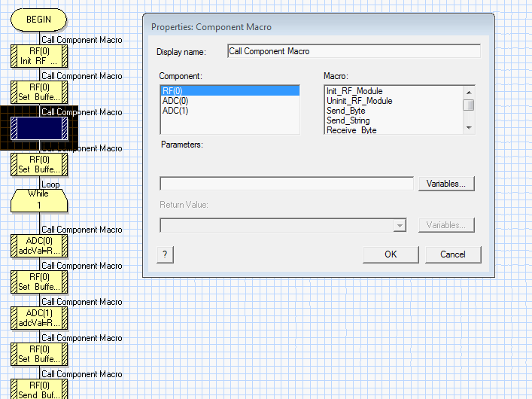Screen dimensions: 532x399
Task: Select the ADC(1) adcVal flowchart block
Action: [39, 318]
